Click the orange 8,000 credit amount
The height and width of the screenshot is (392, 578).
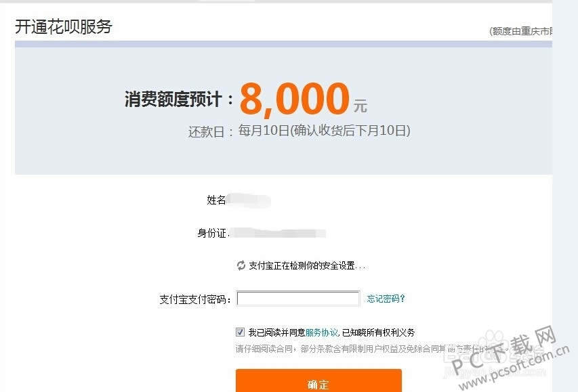[295, 99]
